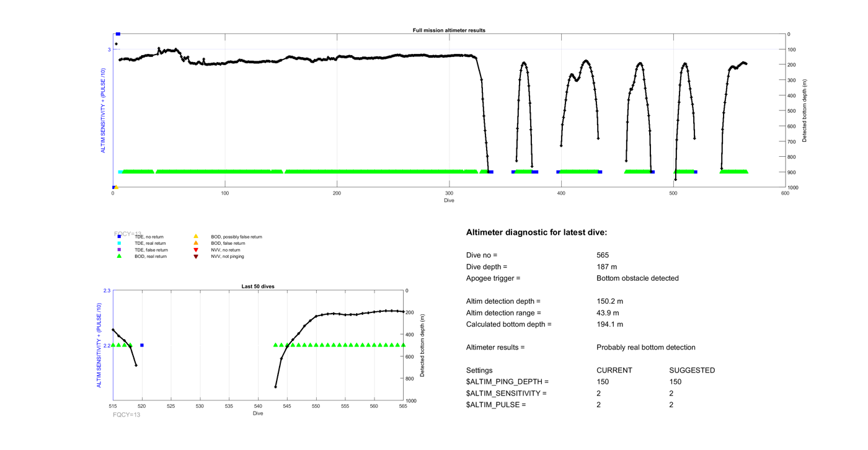Click the detection depth value '150.2 m'

coord(609,301)
